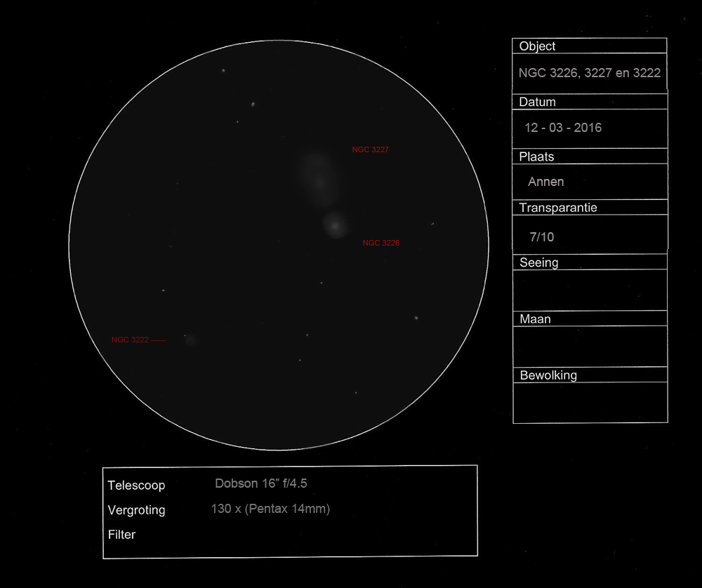The image size is (702, 588).
Task: Click the red NGC 3227 label
Action: 370,149
